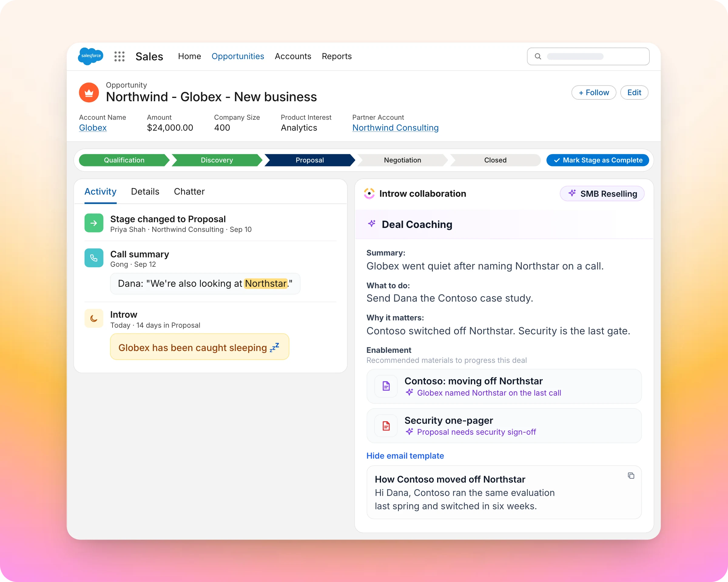Click the Follow button
Viewport: 728px width, 582px height.
pos(594,92)
